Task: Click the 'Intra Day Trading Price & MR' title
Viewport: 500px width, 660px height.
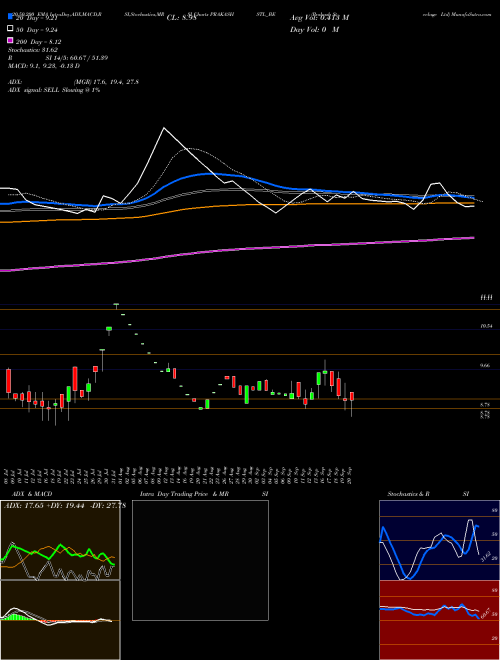Action: pos(184,494)
